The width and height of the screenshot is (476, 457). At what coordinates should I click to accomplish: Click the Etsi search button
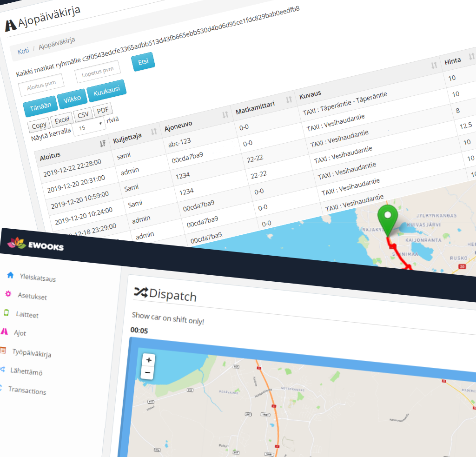point(143,63)
